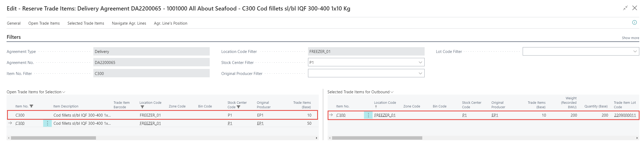Image resolution: width=644 pixels, height=147 pixels.
Task: Click right scroll arrow in Open Trade Items
Action: pyautogui.click(x=316, y=138)
